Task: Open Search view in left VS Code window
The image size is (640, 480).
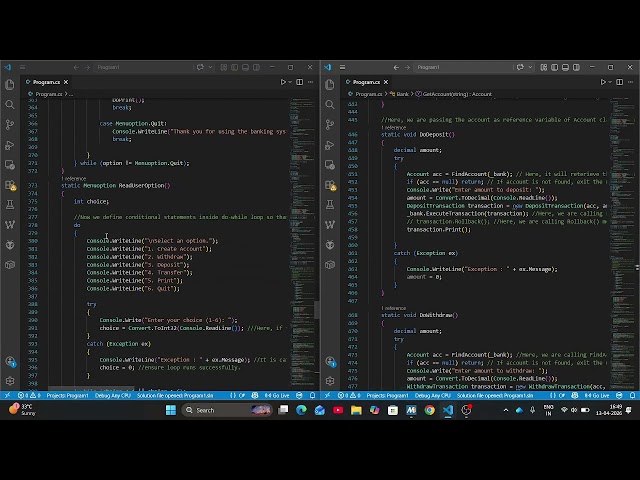Action: (10, 104)
